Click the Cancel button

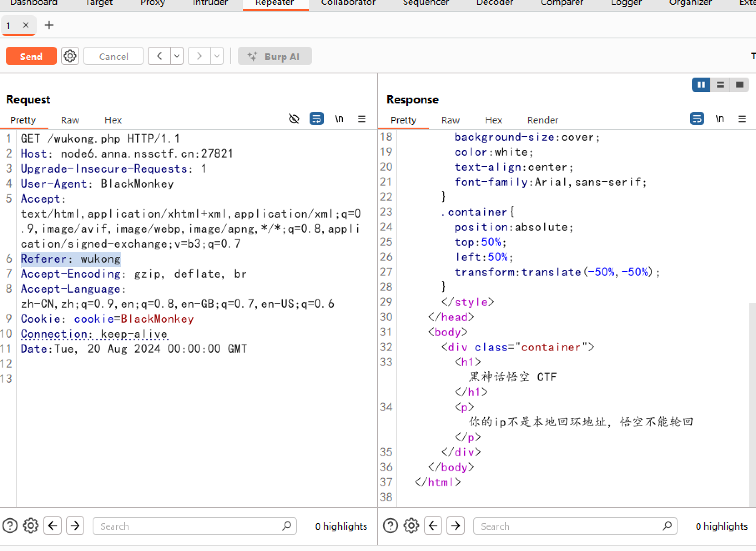tap(113, 56)
